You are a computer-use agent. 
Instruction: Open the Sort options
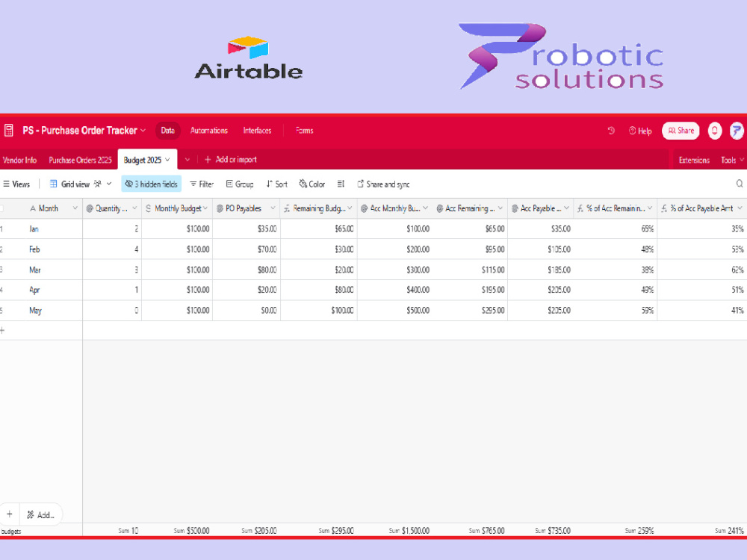click(x=277, y=184)
